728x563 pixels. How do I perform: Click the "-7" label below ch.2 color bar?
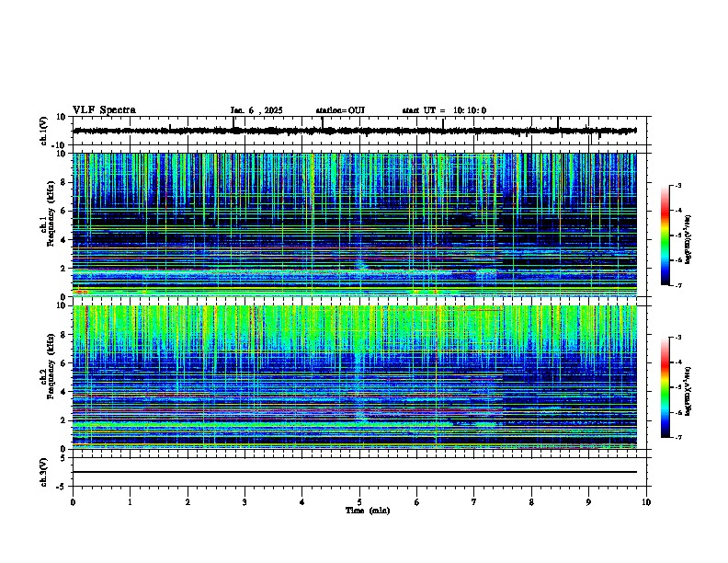pos(677,437)
